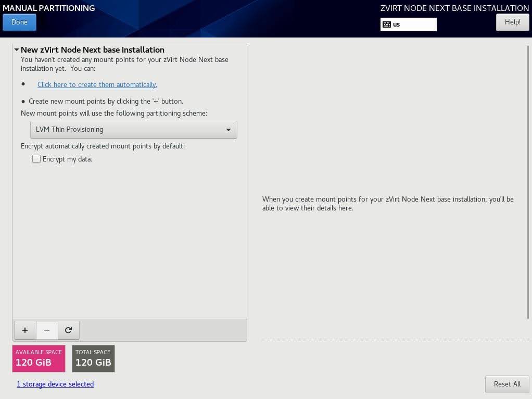The height and width of the screenshot is (399, 532).
Task: Click the blue Done button
Action: [19, 22]
